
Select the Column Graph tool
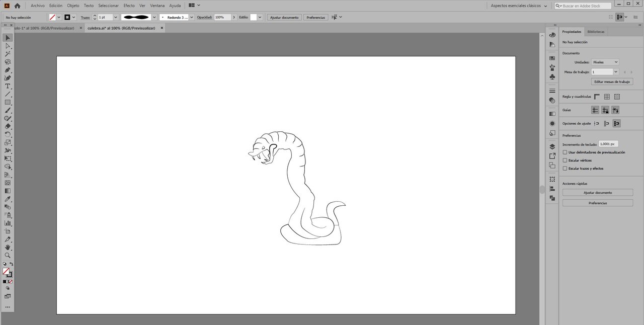point(8,223)
